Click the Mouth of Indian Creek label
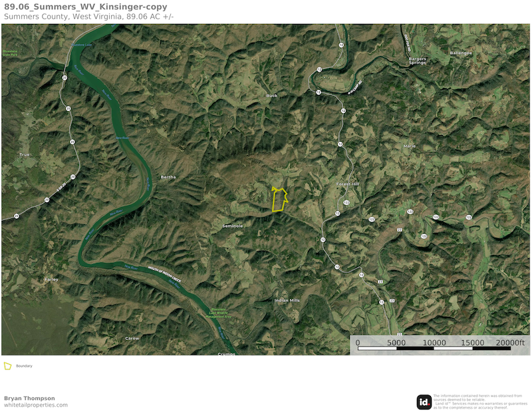Viewport: 532px width, 412px height. (x=164, y=274)
